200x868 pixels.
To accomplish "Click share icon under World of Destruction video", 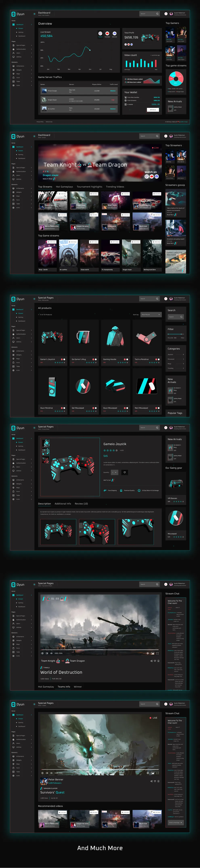I will click(x=151, y=661).
